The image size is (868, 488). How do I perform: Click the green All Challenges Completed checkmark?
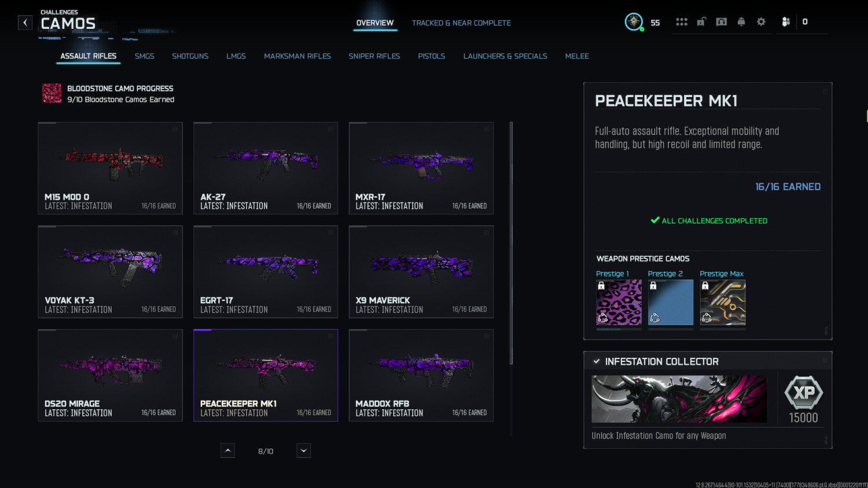pyautogui.click(x=655, y=220)
